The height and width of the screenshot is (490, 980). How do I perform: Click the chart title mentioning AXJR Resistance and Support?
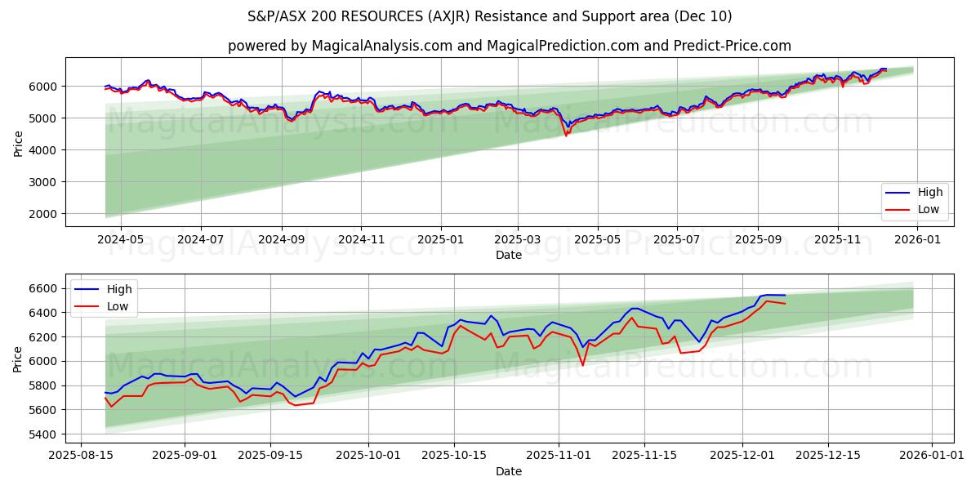coord(490,15)
